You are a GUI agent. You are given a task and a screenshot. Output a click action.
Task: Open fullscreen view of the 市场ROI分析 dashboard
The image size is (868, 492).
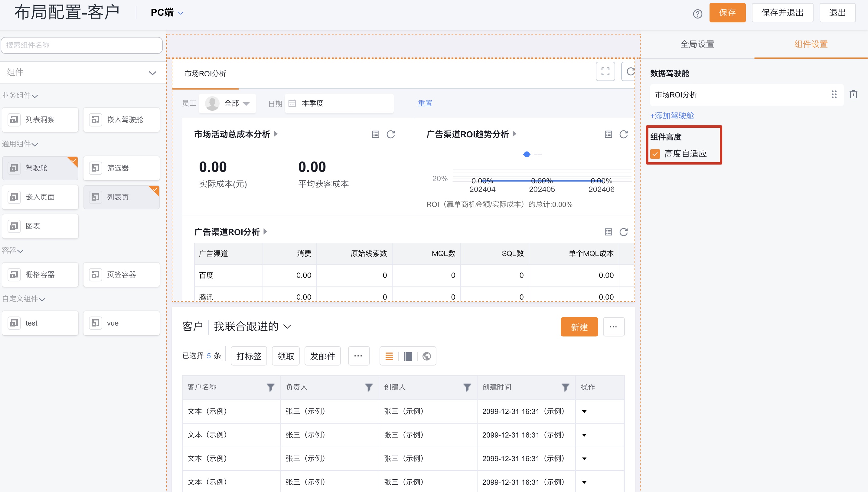(x=605, y=71)
